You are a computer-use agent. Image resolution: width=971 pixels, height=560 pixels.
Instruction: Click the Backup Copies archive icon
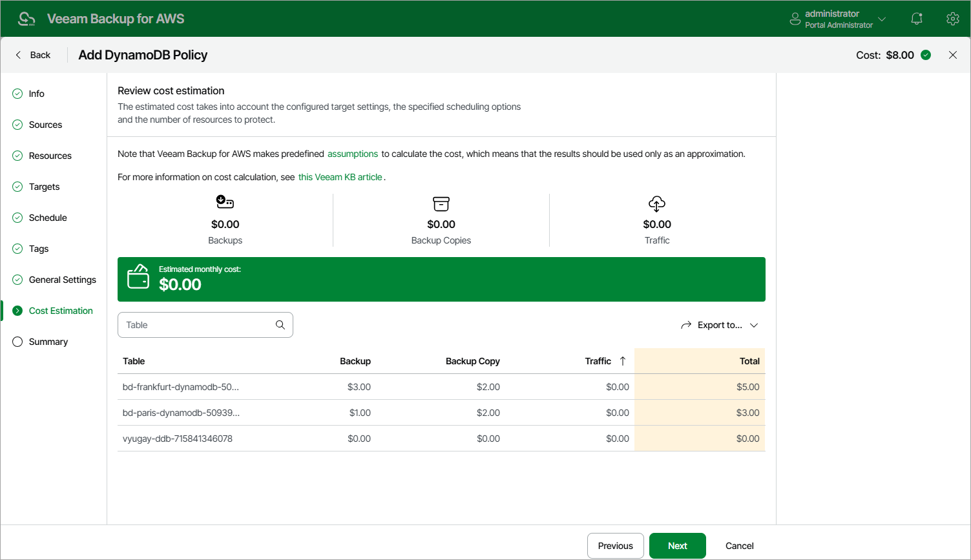[441, 204]
